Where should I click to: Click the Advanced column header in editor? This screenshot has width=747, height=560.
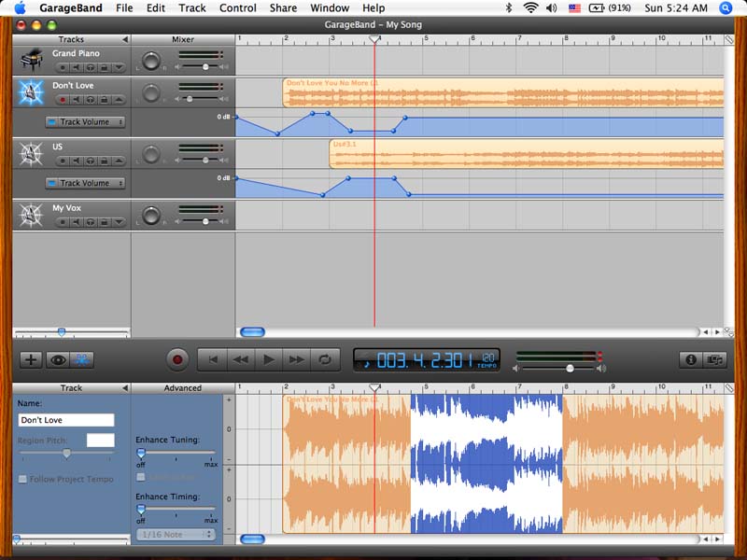tap(183, 388)
